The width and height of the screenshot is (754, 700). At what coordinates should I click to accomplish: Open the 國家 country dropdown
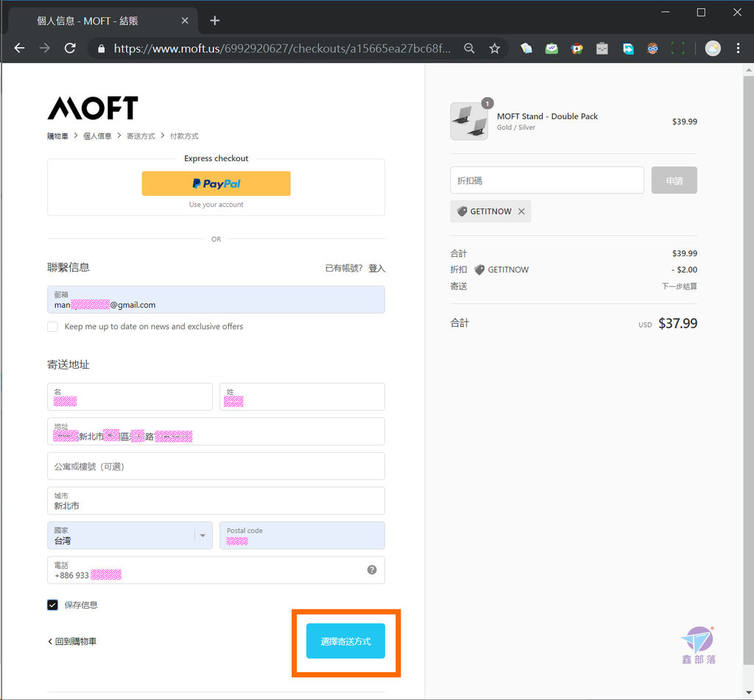click(x=130, y=536)
